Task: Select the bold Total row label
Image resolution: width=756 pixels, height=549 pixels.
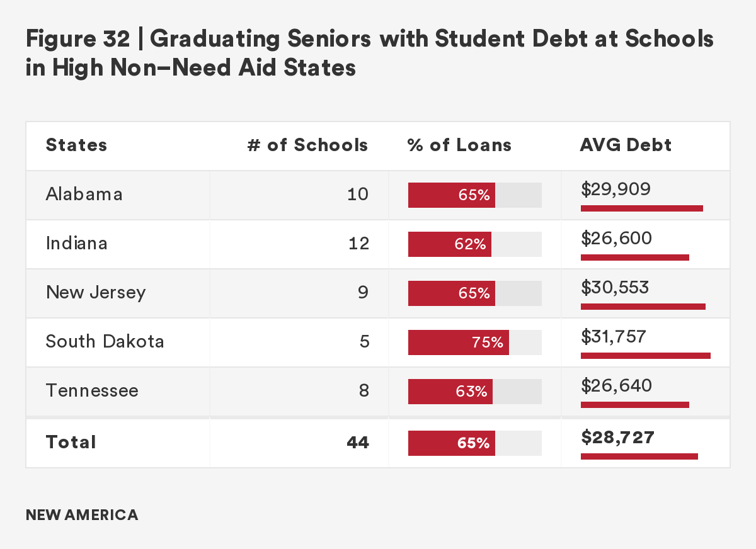Action: [x=71, y=442]
